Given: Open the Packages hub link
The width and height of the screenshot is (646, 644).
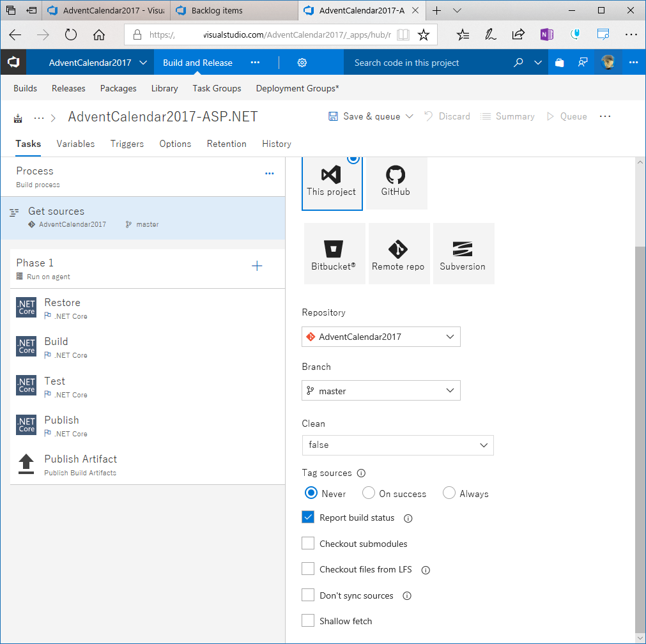Looking at the screenshot, I should click(118, 88).
